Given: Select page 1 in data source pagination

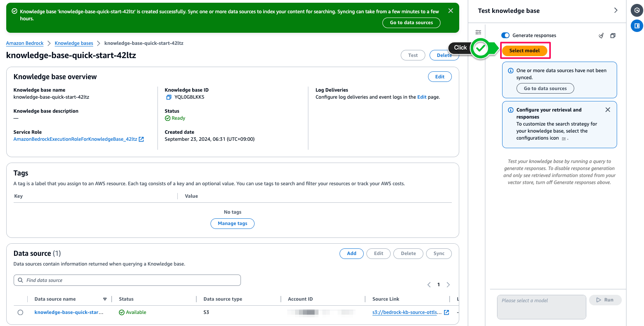Looking at the screenshot, I should 439,285.
